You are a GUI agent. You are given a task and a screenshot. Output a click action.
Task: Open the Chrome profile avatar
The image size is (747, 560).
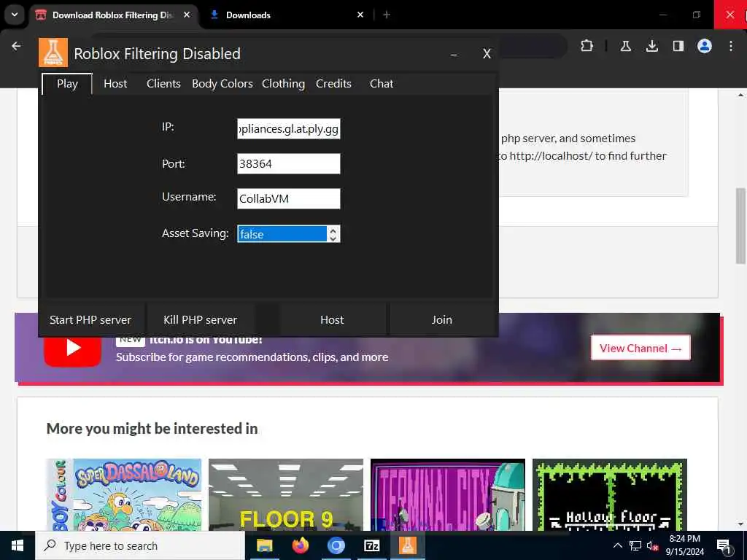point(705,46)
